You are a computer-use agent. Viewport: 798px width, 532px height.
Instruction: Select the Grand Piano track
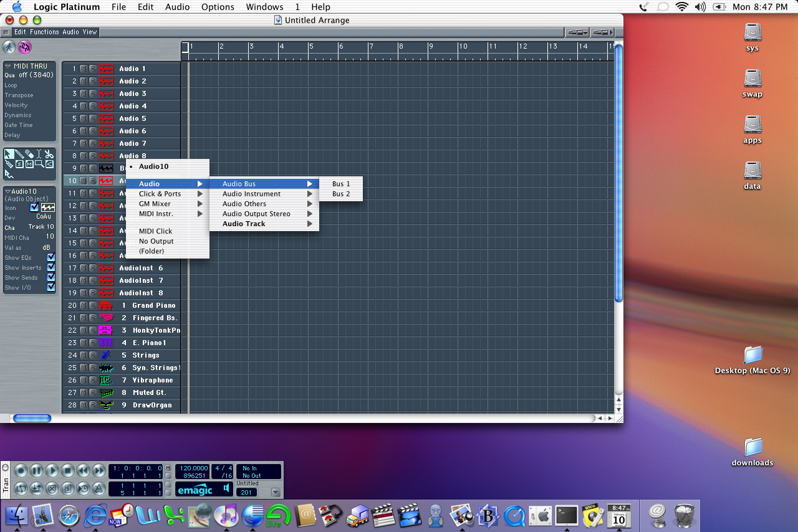[x=153, y=305]
